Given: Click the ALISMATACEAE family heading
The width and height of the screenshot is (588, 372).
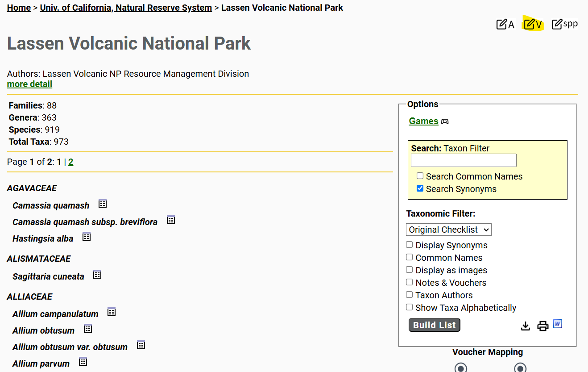Looking at the screenshot, I should point(39,259).
